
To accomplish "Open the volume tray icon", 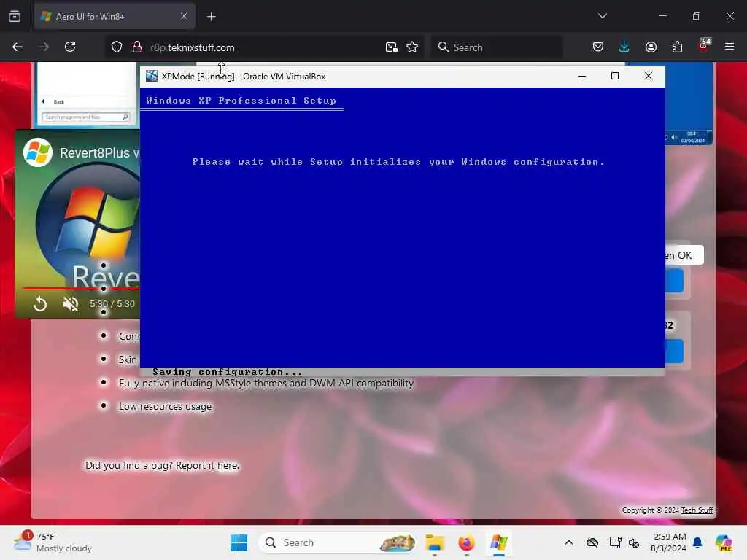I will (634, 542).
